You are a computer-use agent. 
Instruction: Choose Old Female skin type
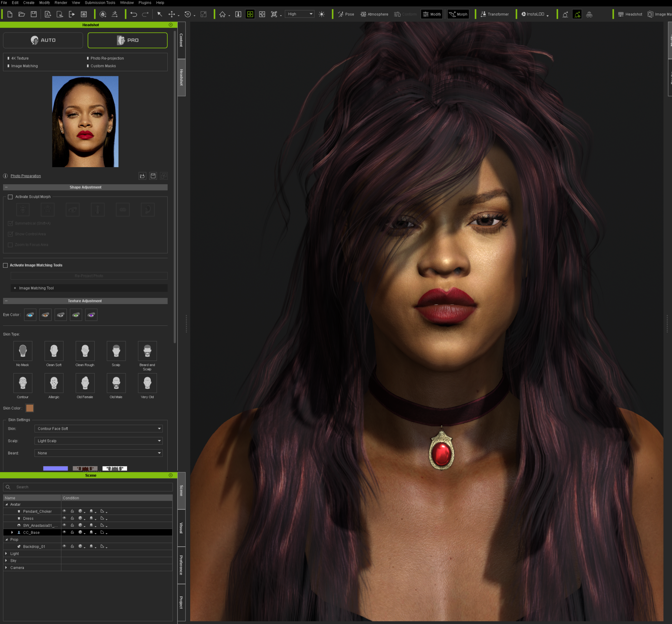(x=85, y=383)
